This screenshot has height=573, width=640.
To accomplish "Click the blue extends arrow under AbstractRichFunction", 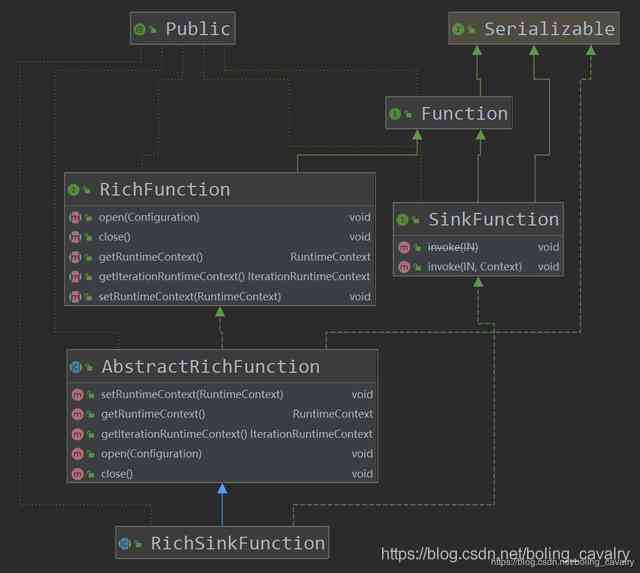I will pos(222,504).
